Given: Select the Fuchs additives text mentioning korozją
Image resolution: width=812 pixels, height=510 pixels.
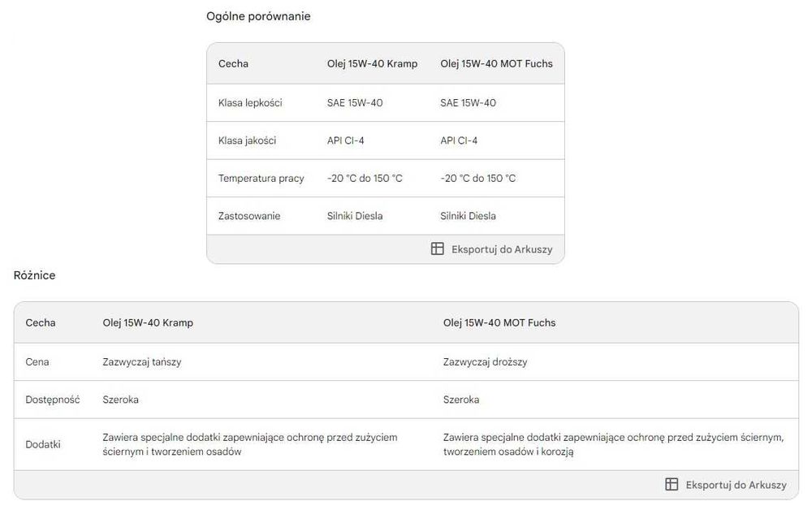Looking at the screenshot, I should pos(613,444).
